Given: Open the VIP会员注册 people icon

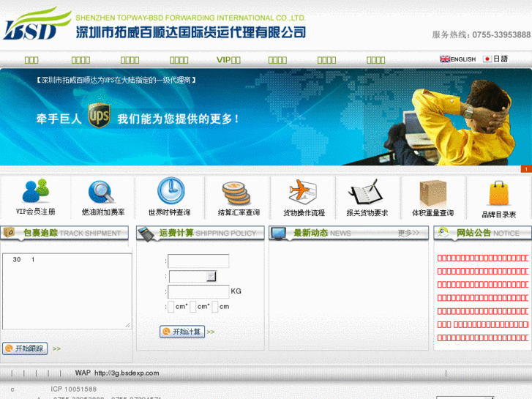Looking at the screenshot, I should [36, 191].
